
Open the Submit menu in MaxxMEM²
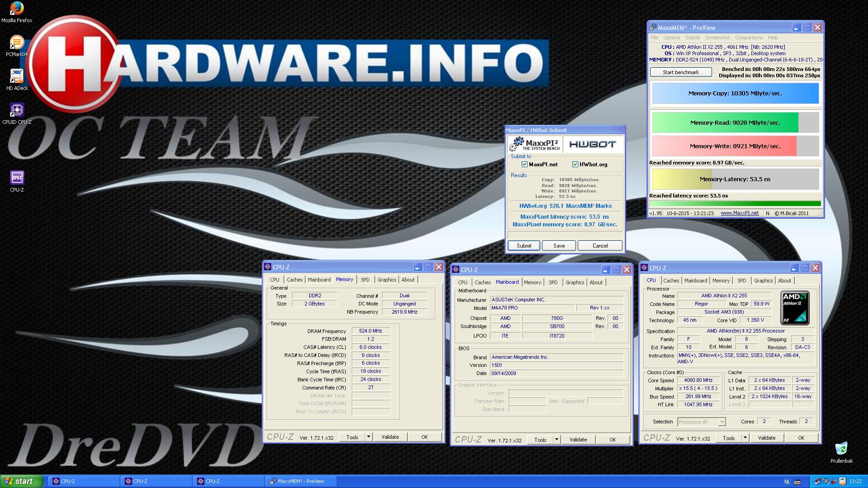(x=692, y=38)
